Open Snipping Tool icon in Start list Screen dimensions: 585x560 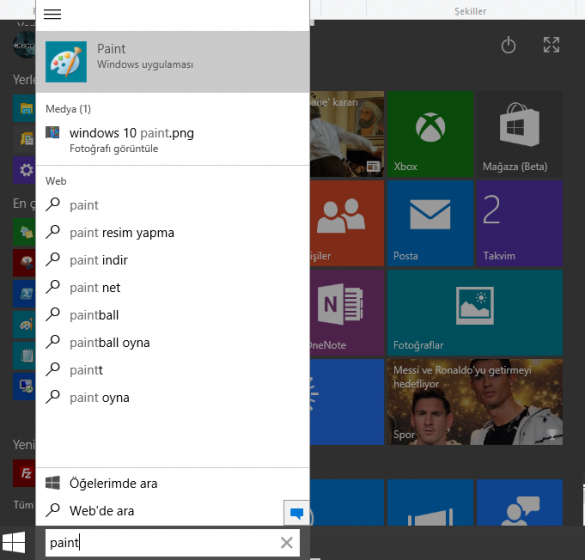[24, 263]
